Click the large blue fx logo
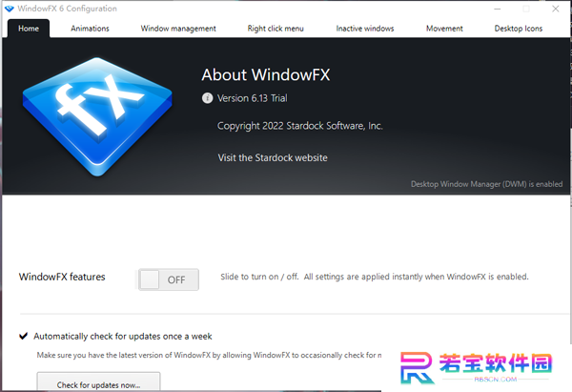The height and width of the screenshot is (392, 572). [x=97, y=116]
